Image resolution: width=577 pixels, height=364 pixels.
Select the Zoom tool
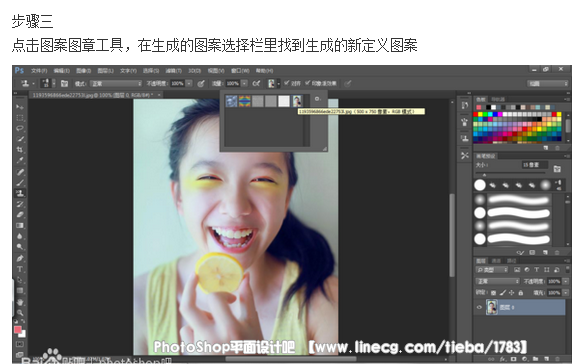20,313
